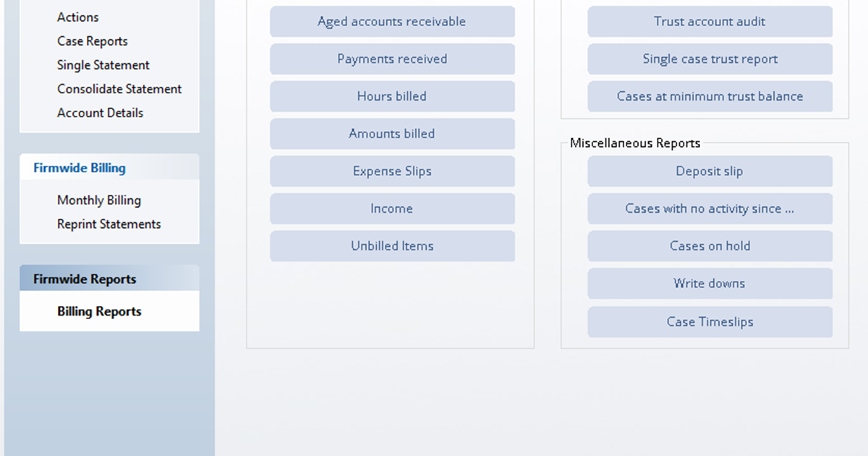The width and height of the screenshot is (868, 456).
Task: Open the Aged accounts receivable report
Action: (392, 22)
